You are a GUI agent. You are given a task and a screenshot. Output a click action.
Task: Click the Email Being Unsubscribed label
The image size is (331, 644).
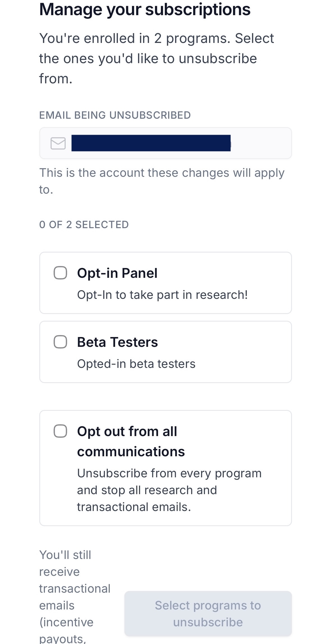[x=115, y=115]
